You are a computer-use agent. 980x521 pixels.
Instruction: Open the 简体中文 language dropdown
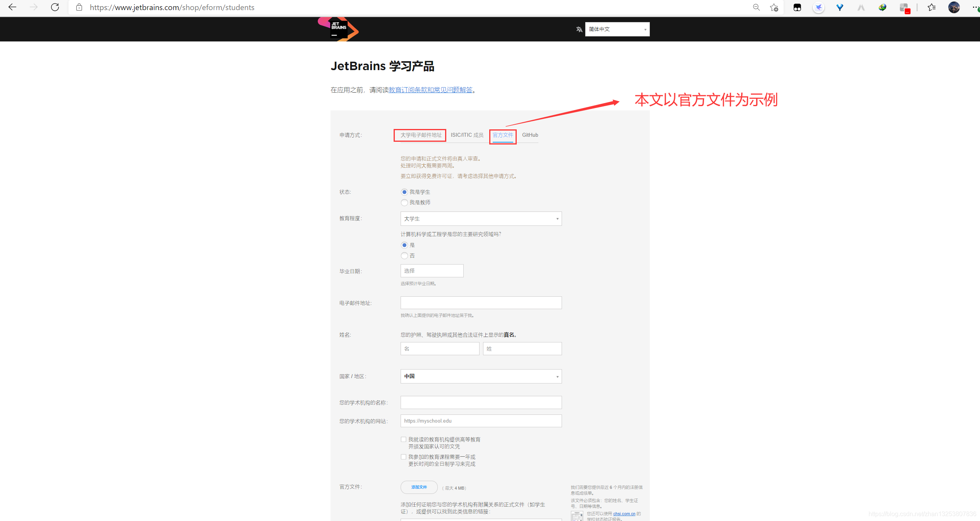tap(617, 29)
